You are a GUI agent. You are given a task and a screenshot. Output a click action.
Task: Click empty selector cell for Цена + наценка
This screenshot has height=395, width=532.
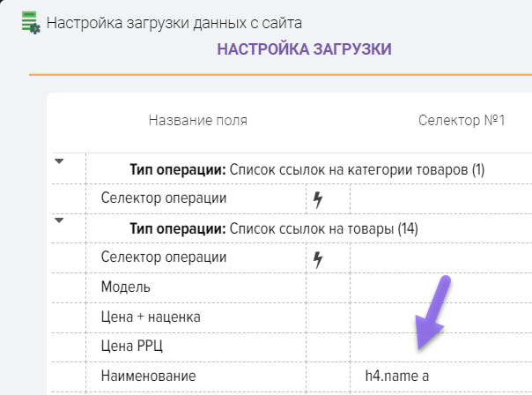click(440, 317)
